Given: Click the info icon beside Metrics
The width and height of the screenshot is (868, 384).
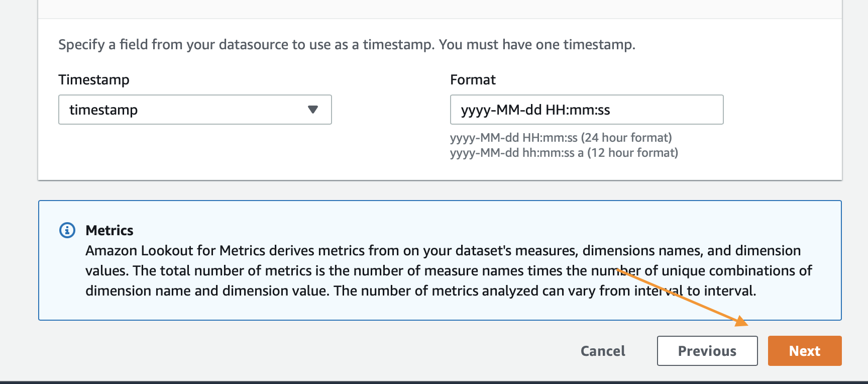Looking at the screenshot, I should tap(67, 230).
